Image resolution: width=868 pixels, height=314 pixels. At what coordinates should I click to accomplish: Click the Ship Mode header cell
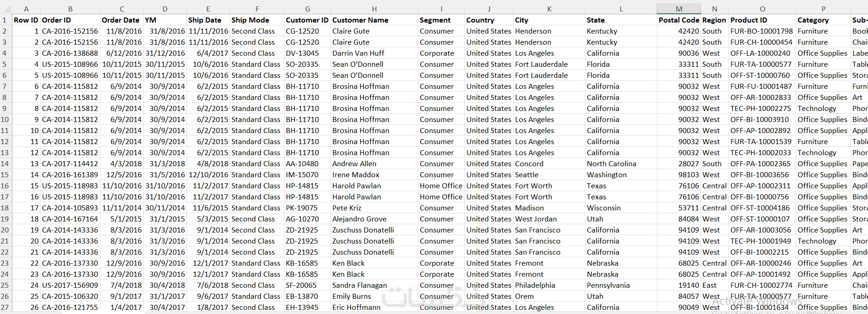click(x=256, y=20)
